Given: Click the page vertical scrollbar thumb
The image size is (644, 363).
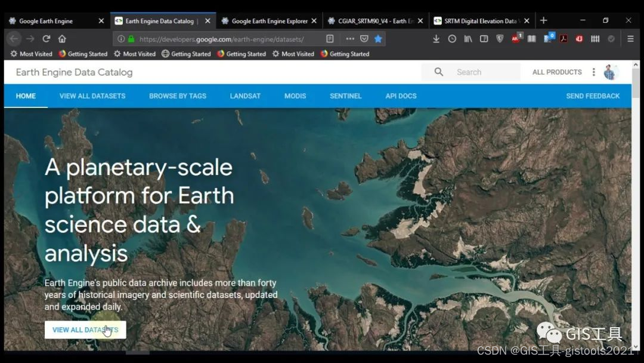Looking at the screenshot, I should [x=636, y=84].
